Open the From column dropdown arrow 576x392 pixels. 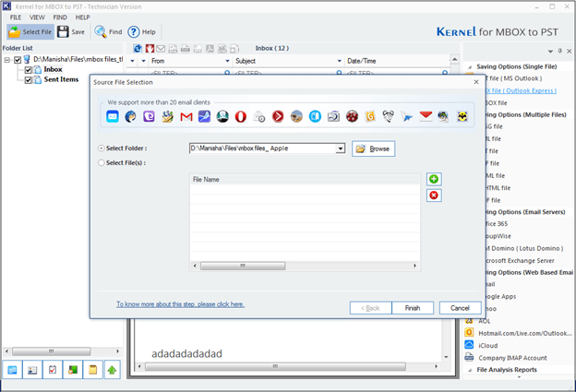click(227, 61)
